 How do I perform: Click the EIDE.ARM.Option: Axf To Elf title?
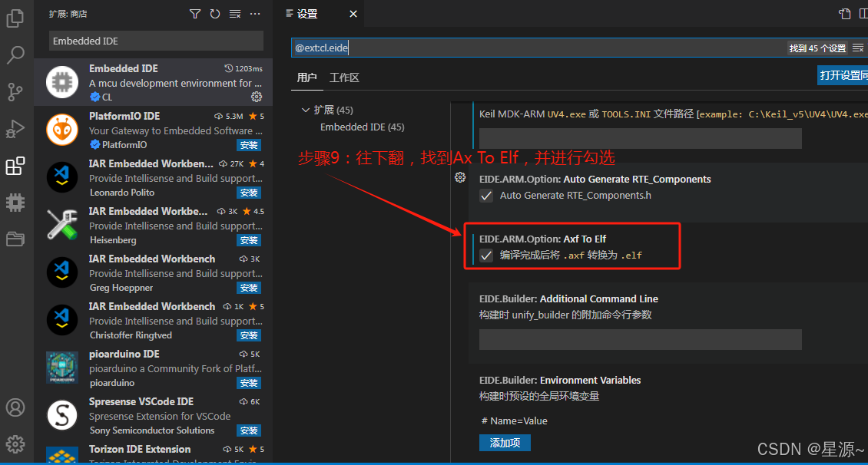tap(542, 239)
